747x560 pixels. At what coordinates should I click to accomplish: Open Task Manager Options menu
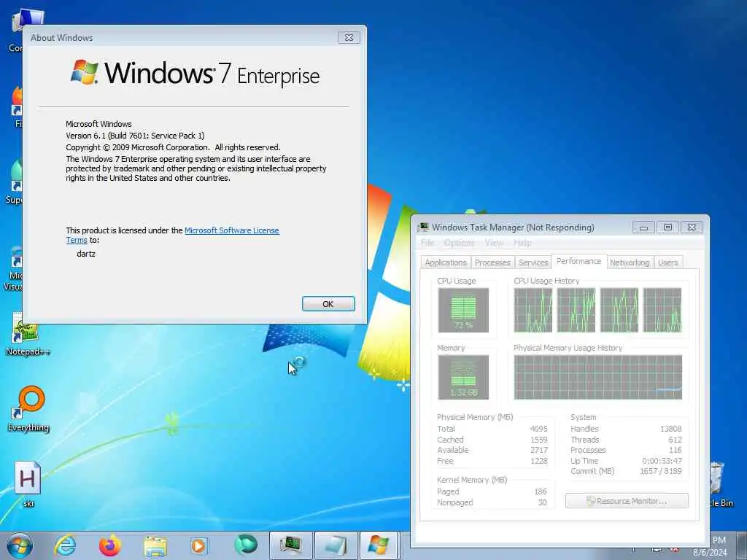pyautogui.click(x=460, y=243)
